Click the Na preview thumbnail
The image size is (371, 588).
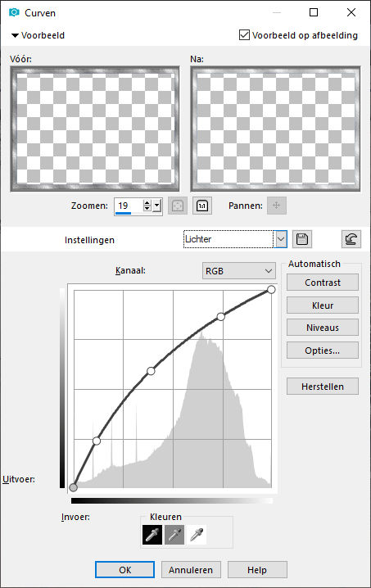(275, 129)
